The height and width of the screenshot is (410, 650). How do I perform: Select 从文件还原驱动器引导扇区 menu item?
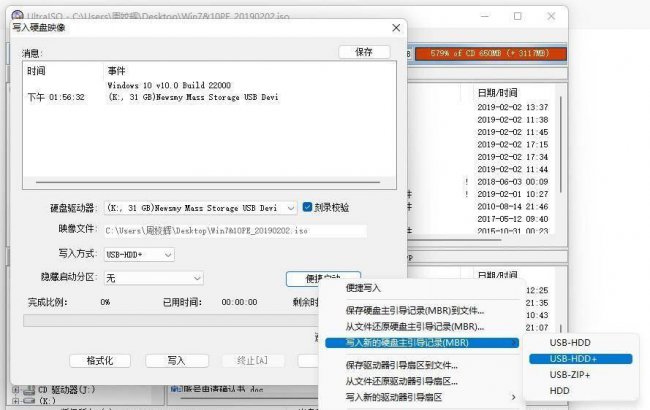click(x=402, y=381)
